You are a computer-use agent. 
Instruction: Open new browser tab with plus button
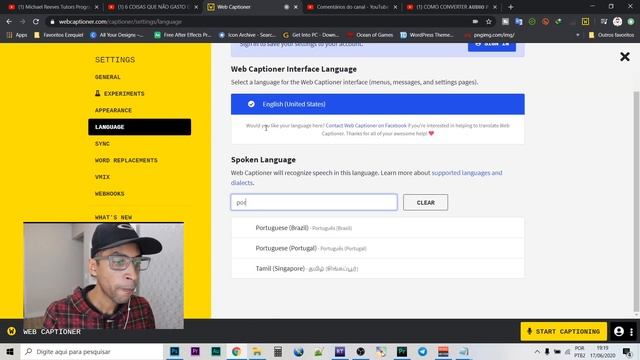click(511, 7)
